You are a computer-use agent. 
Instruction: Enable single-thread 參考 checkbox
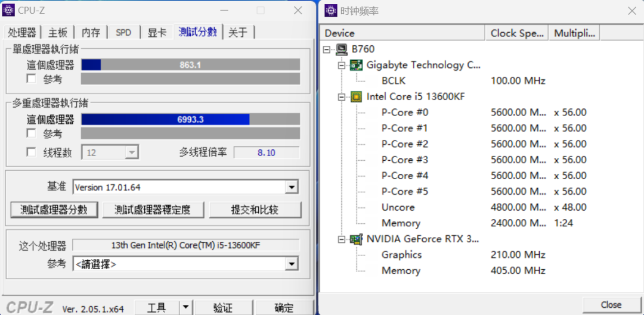pyautogui.click(x=31, y=79)
